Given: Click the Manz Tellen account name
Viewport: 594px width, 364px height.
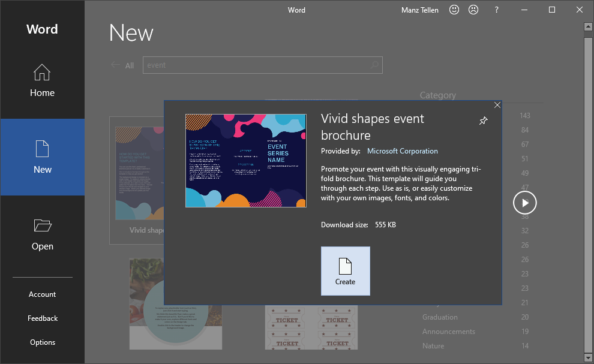Looking at the screenshot, I should [420, 10].
